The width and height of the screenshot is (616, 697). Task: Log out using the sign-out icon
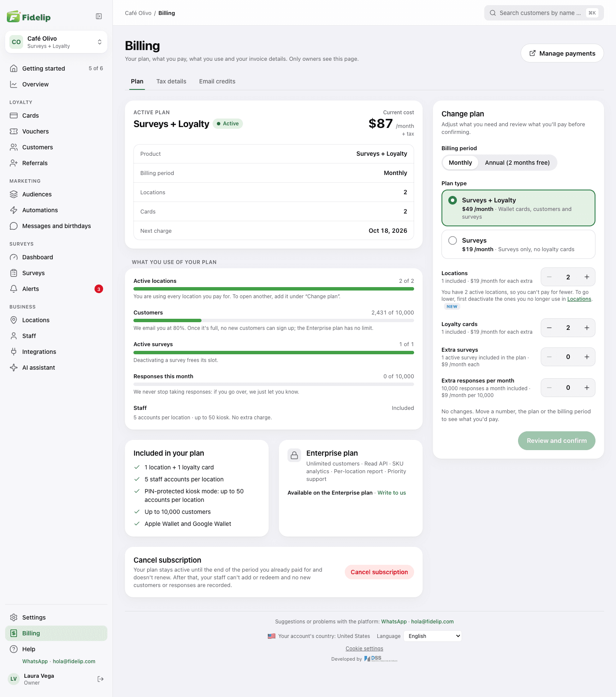tap(101, 679)
